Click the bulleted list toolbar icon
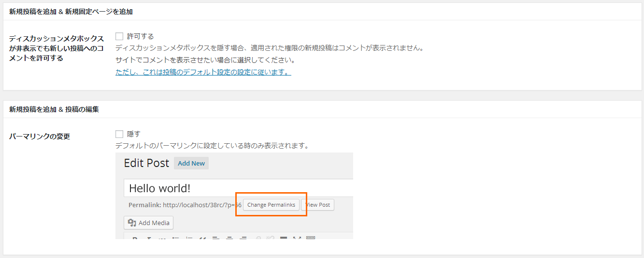Image resolution: width=644 pixels, height=258 pixels. (x=176, y=238)
